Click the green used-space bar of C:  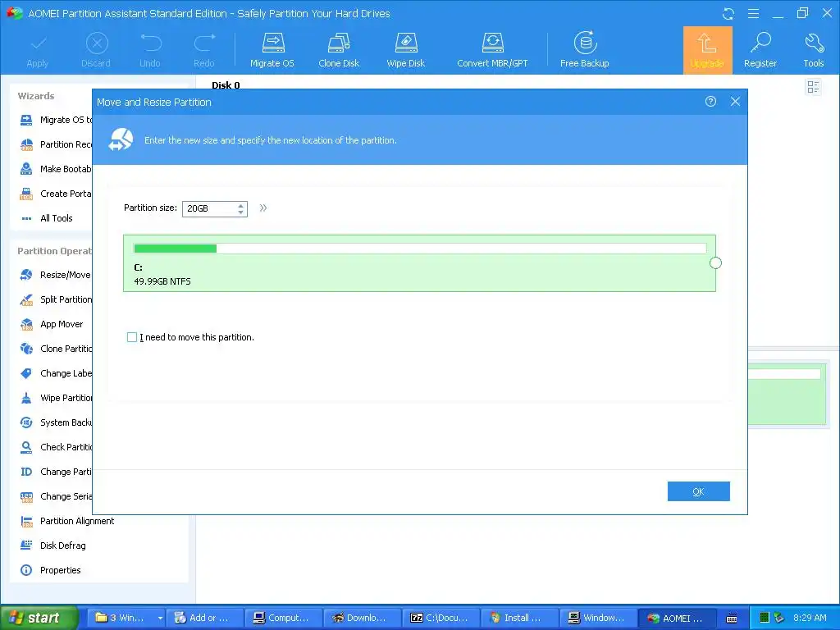[x=176, y=248]
